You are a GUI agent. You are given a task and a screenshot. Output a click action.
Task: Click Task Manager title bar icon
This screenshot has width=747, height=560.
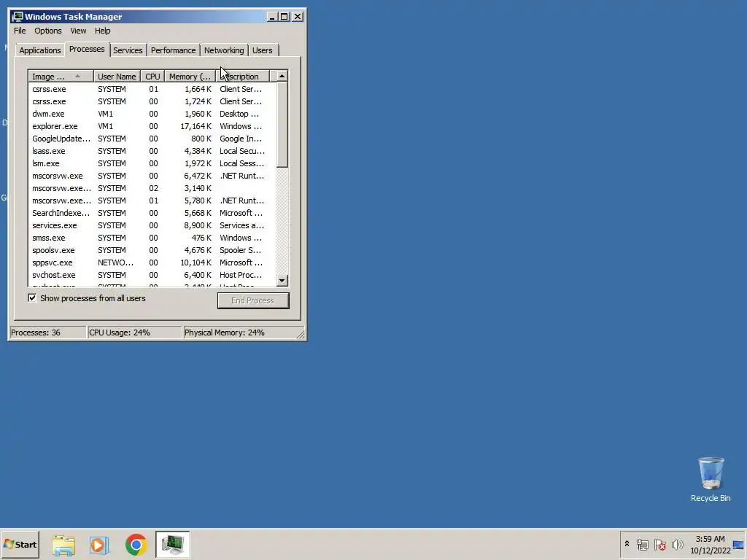point(18,17)
